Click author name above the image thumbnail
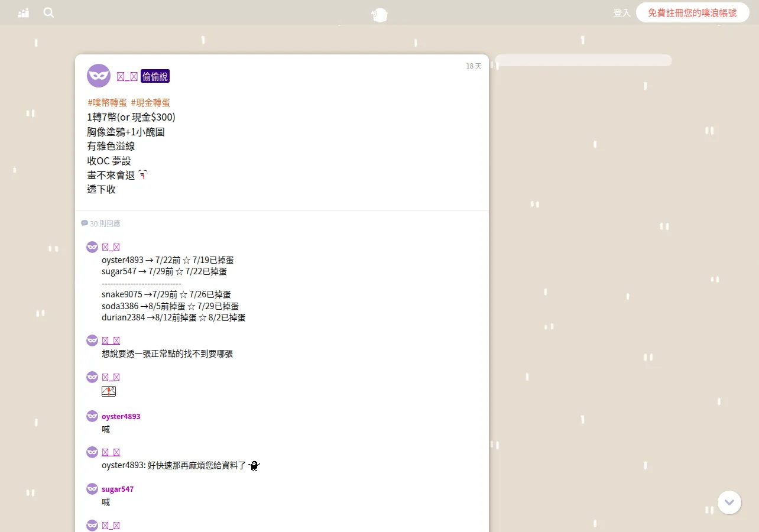The image size is (759, 532). coord(111,377)
